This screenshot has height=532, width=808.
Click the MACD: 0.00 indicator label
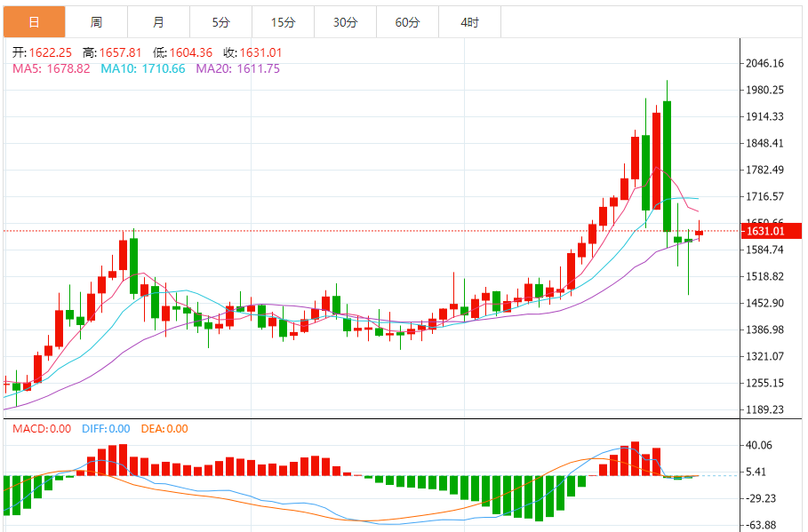coord(42,429)
